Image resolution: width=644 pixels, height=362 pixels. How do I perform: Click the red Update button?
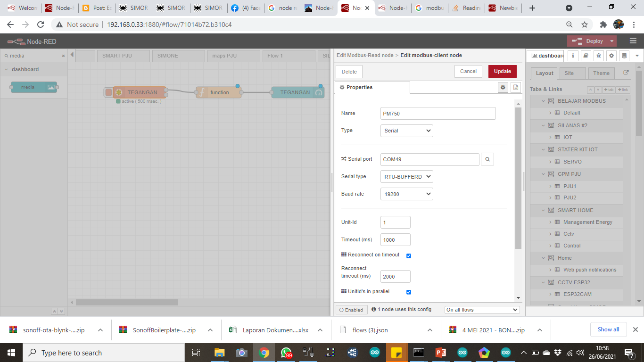pos(502,71)
